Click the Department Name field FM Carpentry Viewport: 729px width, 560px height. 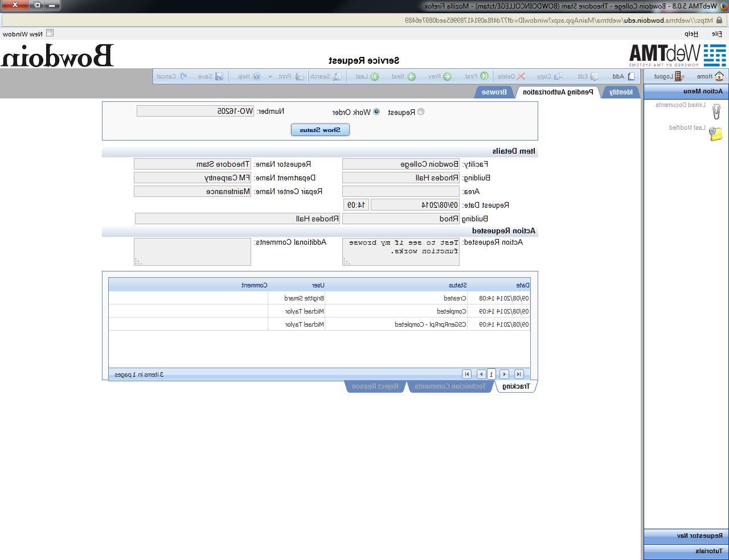pyautogui.click(x=193, y=178)
